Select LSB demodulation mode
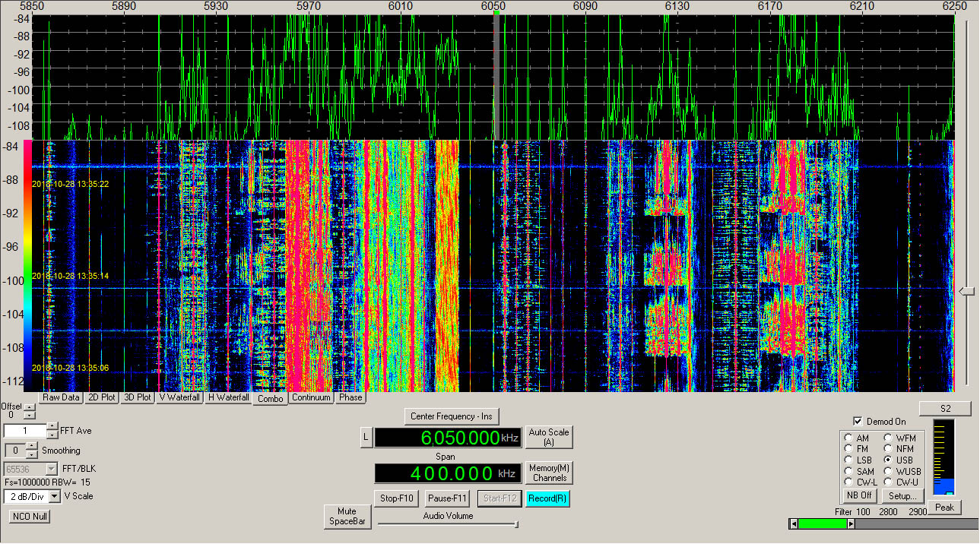The height and width of the screenshot is (544, 980). [848, 460]
